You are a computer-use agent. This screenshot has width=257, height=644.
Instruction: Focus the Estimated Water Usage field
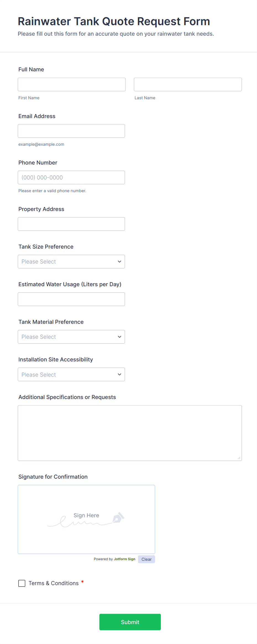[71, 299]
